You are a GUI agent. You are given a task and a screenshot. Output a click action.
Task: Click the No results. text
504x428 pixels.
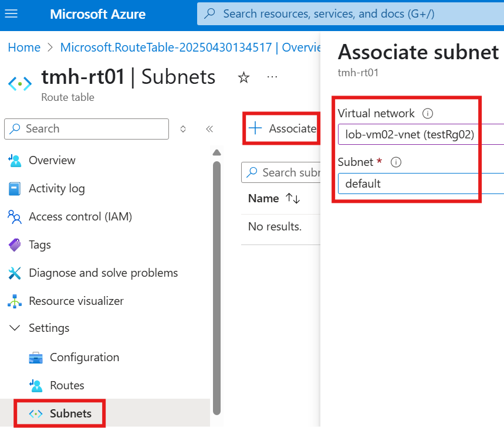coord(275,227)
